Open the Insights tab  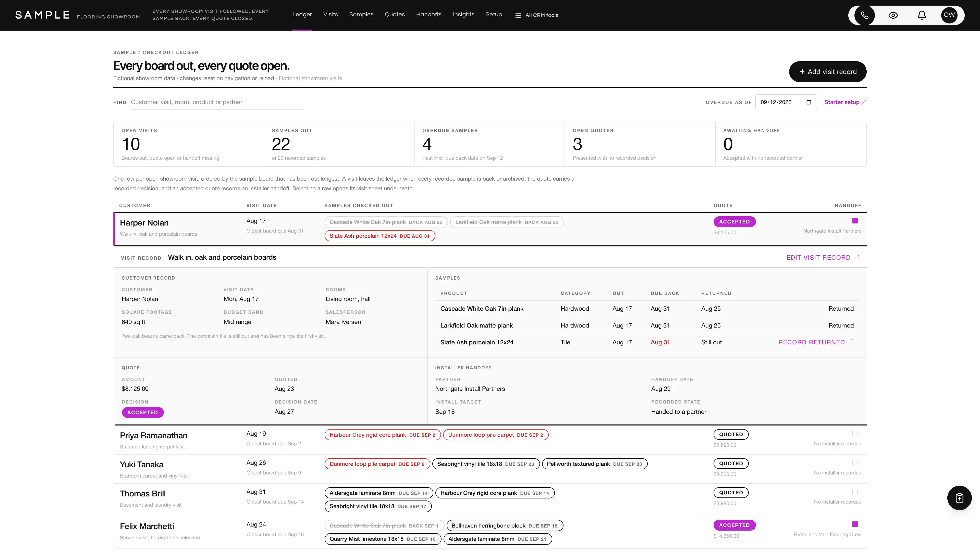point(463,15)
